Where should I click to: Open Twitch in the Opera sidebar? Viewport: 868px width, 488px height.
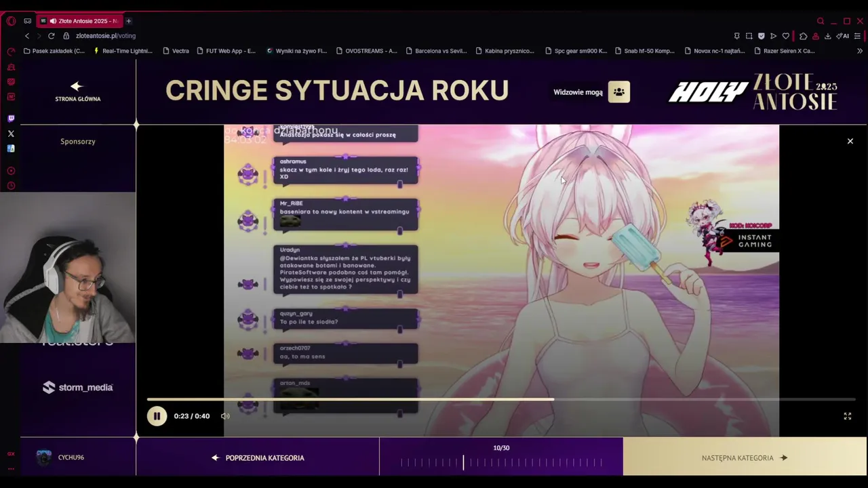pyautogui.click(x=11, y=119)
